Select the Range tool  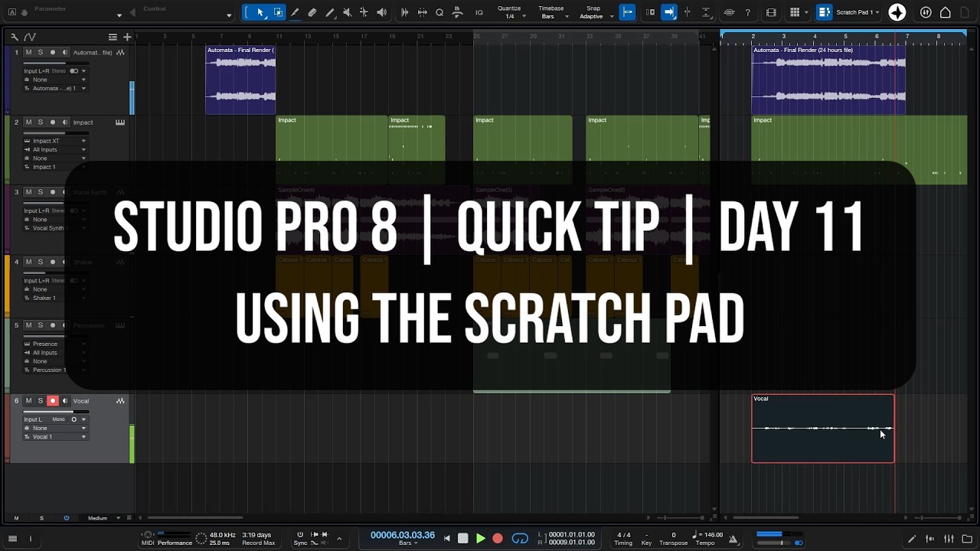[277, 12]
